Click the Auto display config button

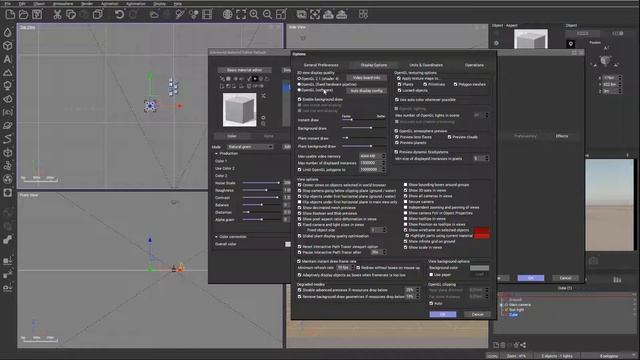pos(367,91)
